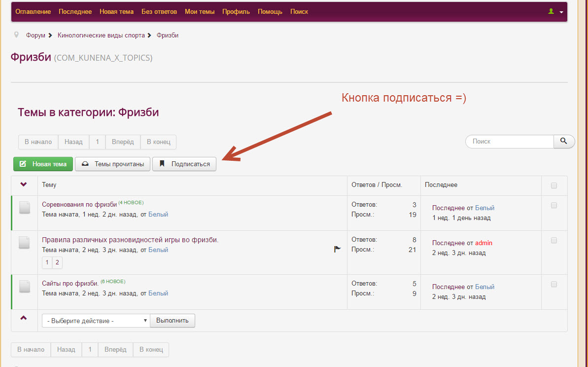588x367 pixels.
Task: Click the topic icon for Правила различных разновидностей
Action: [25, 243]
